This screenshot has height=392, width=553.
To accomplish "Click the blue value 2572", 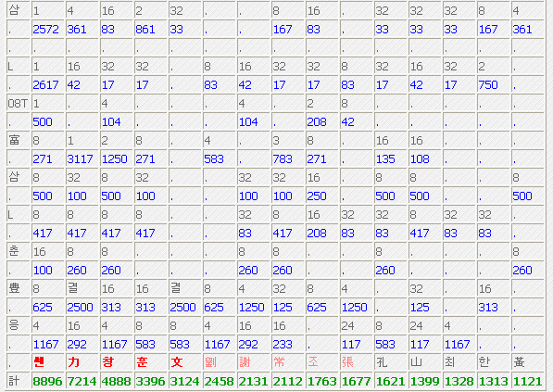I will (45, 30).
